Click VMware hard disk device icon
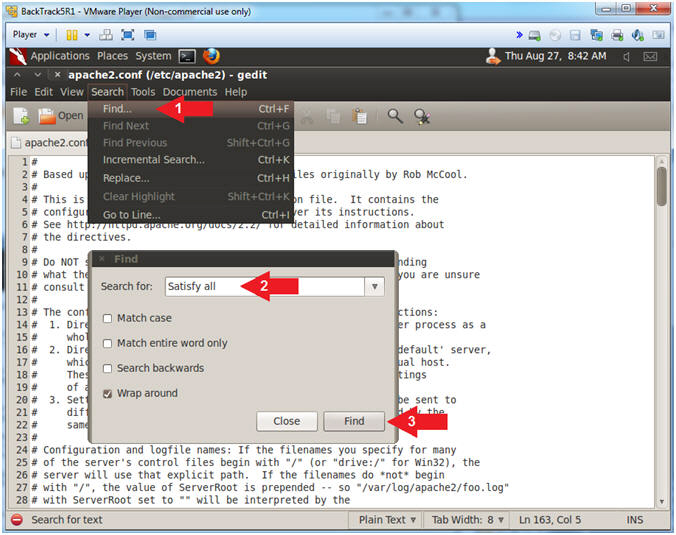676x535 pixels. (x=535, y=35)
